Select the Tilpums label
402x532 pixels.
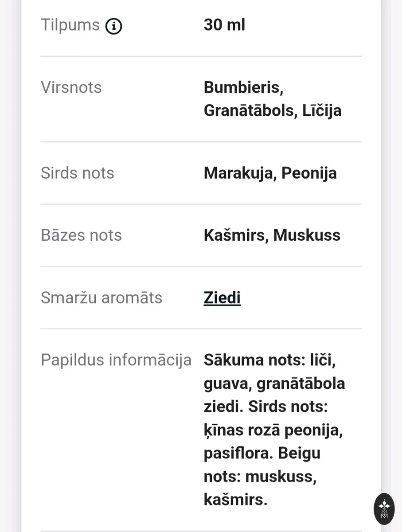click(70, 25)
